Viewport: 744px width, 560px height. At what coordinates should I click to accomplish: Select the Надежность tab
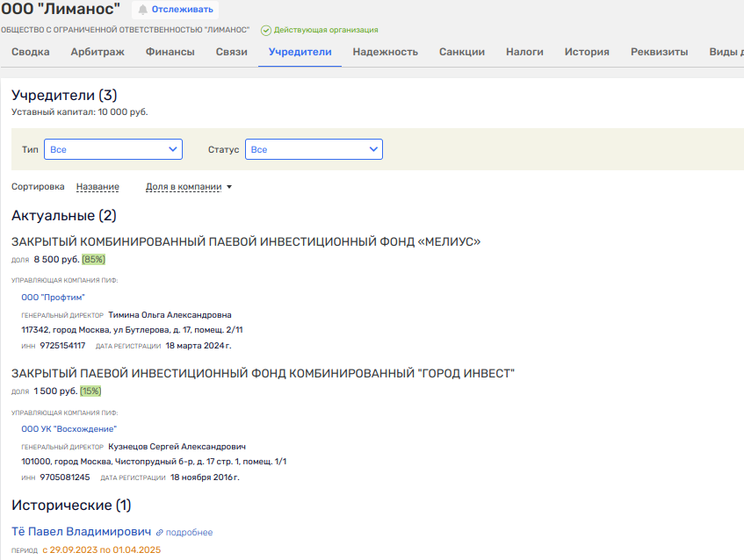click(x=386, y=52)
